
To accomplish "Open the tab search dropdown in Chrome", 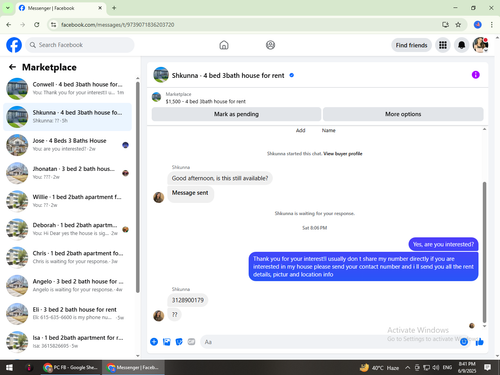I will click(7, 8).
